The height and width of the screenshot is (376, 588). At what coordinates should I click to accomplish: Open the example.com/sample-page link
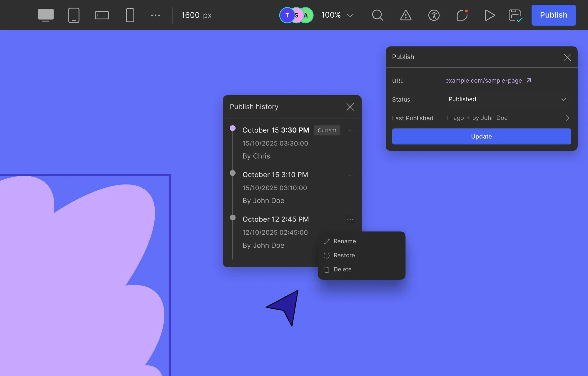pyautogui.click(x=483, y=80)
